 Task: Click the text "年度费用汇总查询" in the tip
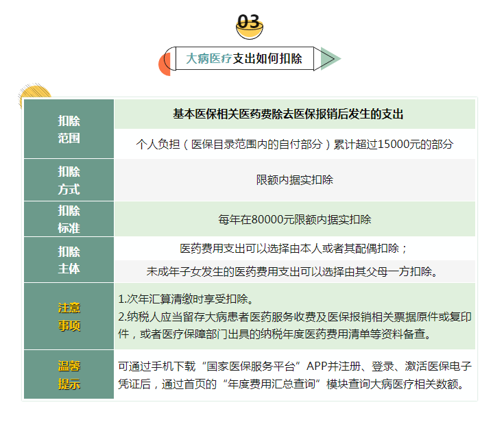pyautogui.click(x=272, y=384)
